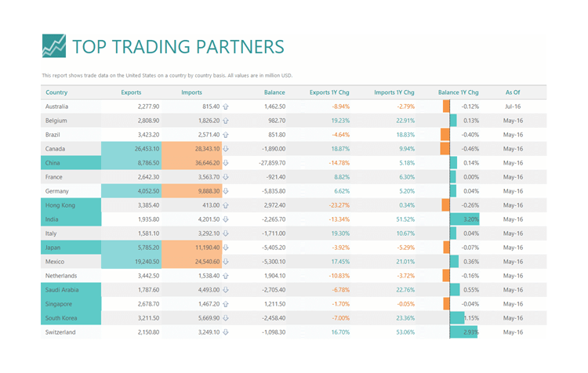Click the down arrow icon in Canada row

225,149
